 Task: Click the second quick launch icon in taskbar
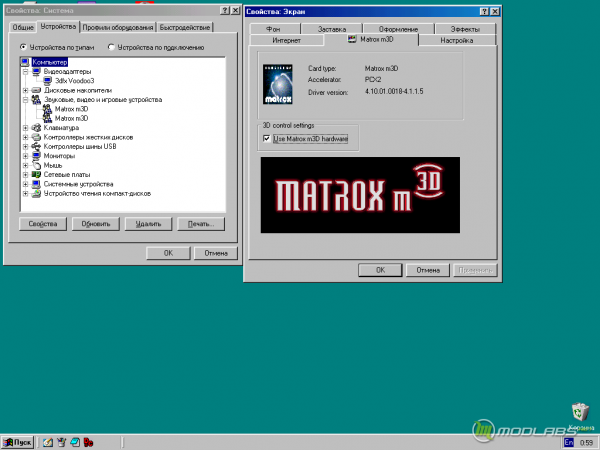click(61, 442)
